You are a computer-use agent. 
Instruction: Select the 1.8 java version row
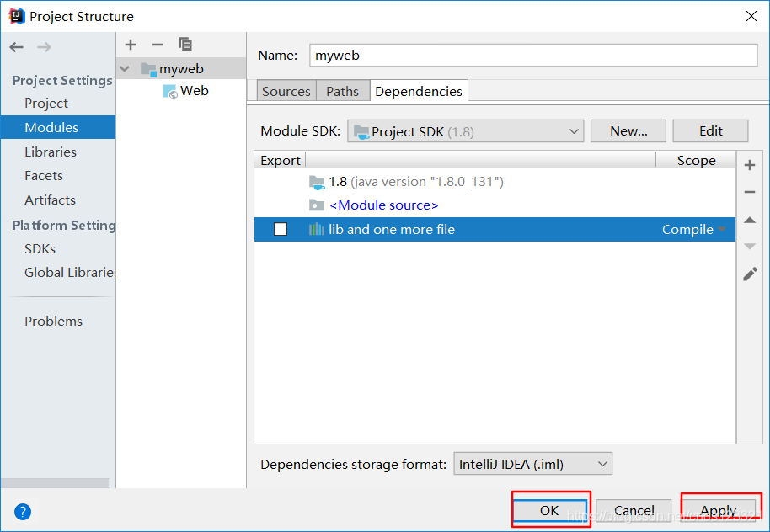495,182
